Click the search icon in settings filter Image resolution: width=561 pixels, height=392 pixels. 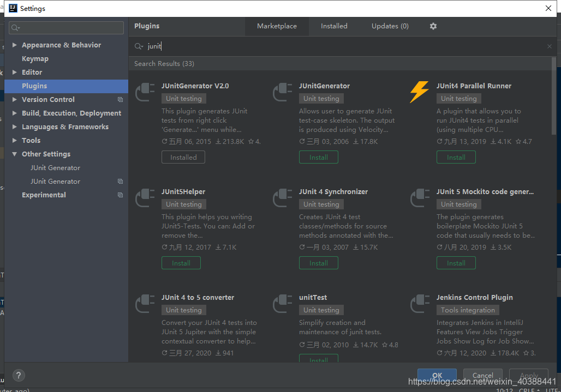pyautogui.click(x=15, y=28)
